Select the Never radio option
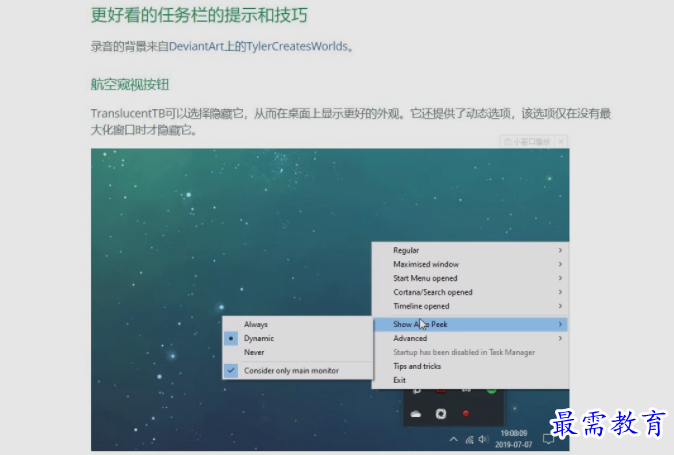The height and width of the screenshot is (455, 674). click(297, 352)
